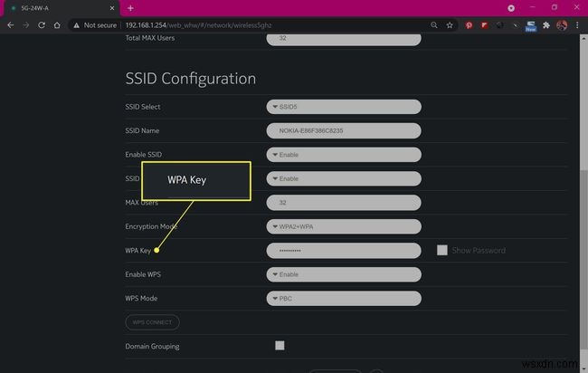The image size is (588, 373).
Task: Click the SSID Name text field
Action: pos(344,130)
